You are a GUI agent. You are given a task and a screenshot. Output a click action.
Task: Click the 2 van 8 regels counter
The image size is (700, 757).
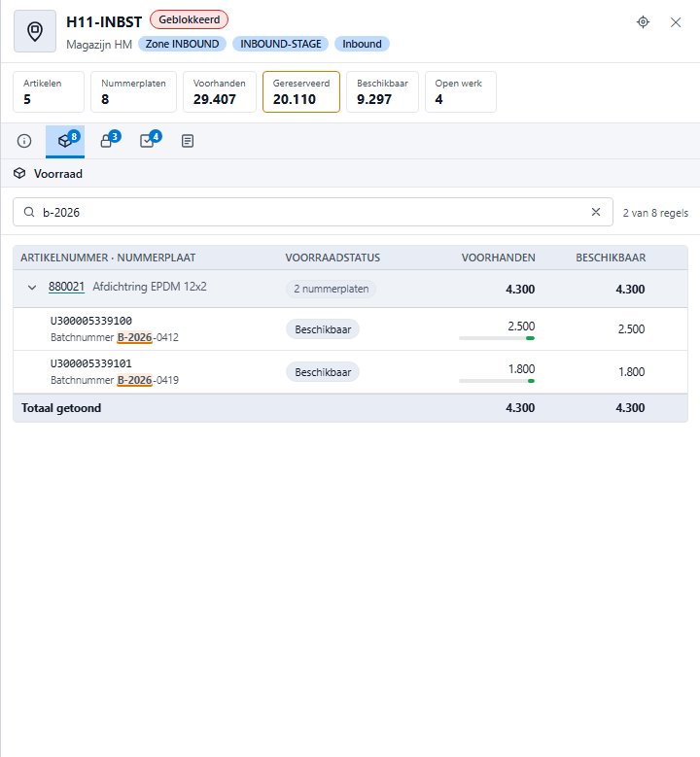655,213
